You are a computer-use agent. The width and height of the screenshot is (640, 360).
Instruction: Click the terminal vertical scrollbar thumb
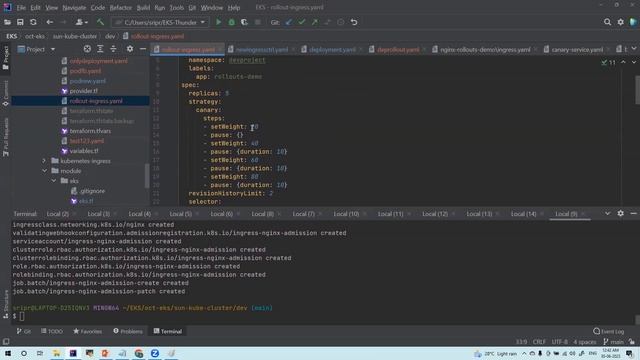(637, 319)
